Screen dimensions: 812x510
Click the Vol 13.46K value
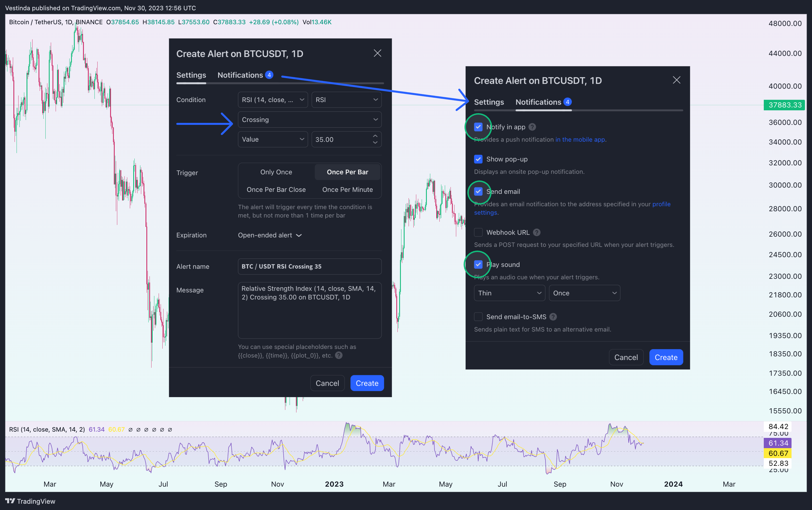pos(317,22)
